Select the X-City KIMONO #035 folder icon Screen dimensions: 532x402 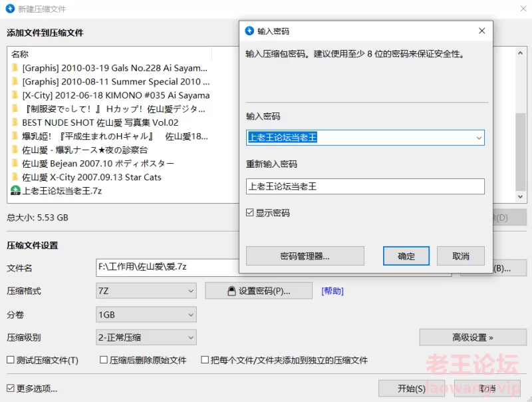click(x=15, y=95)
